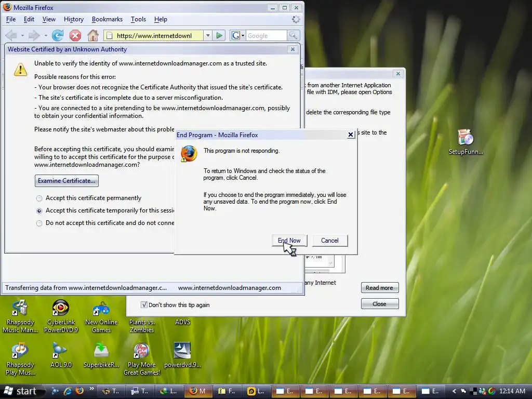Click the taskbar clock showing 12:14 AM

(x=512, y=391)
